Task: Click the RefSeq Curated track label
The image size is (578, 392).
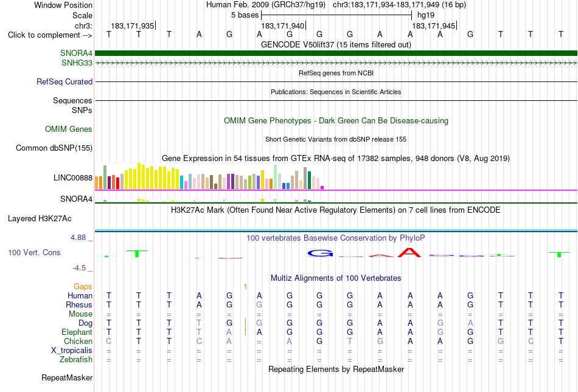Action: [x=64, y=81]
